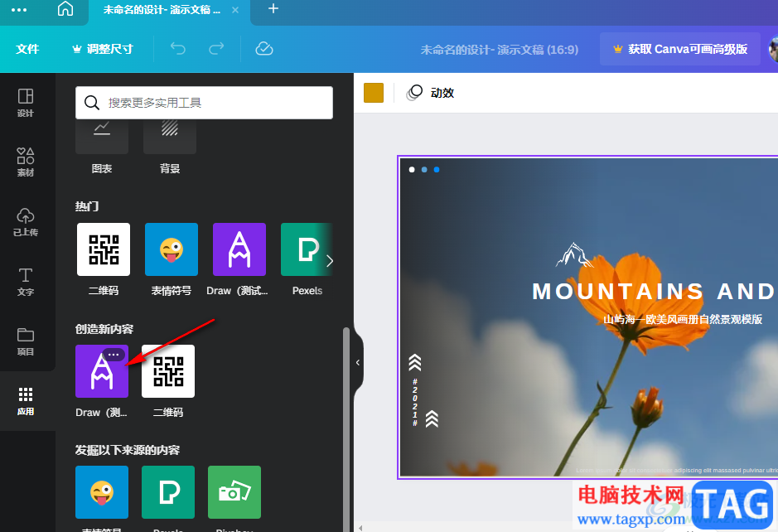
Task: Open Draw app under 创造新内容
Action: click(102, 371)
